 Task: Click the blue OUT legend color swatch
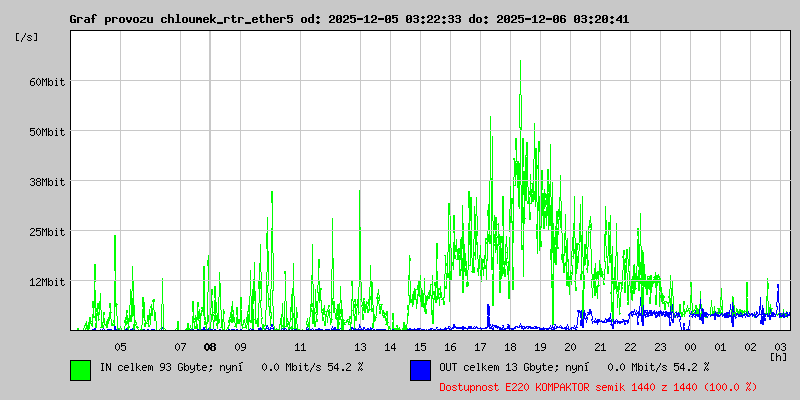(420, 369)
